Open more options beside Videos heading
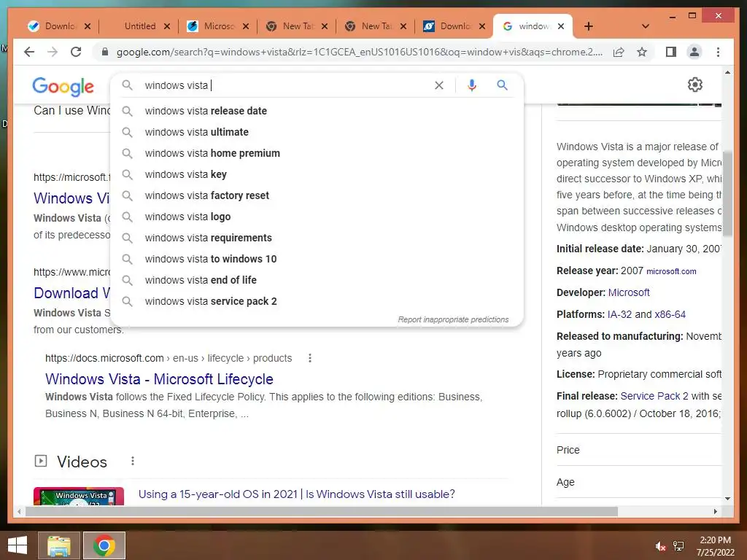747x560 pixels. (133, 461)
